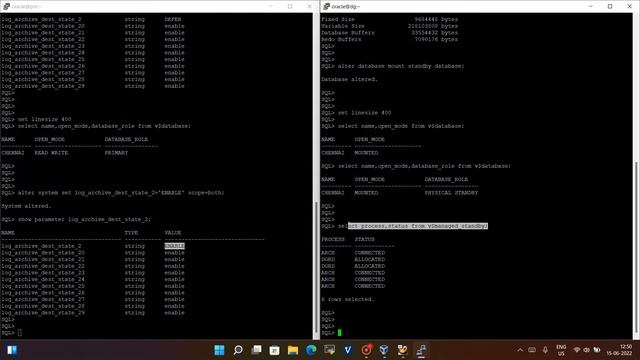Close the left oracle terminal window
The image size is (640, 360).
pyautogui.click(x=309, y=7)
